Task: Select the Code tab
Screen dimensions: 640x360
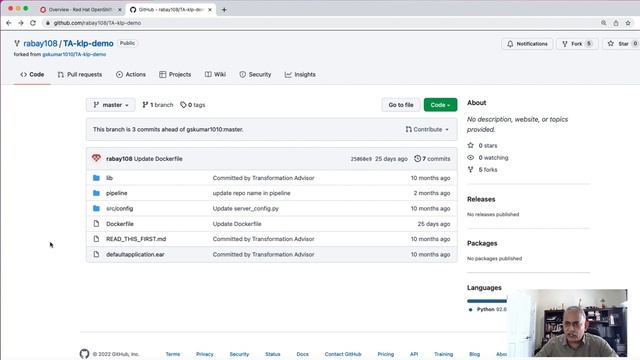Action: 32,74
